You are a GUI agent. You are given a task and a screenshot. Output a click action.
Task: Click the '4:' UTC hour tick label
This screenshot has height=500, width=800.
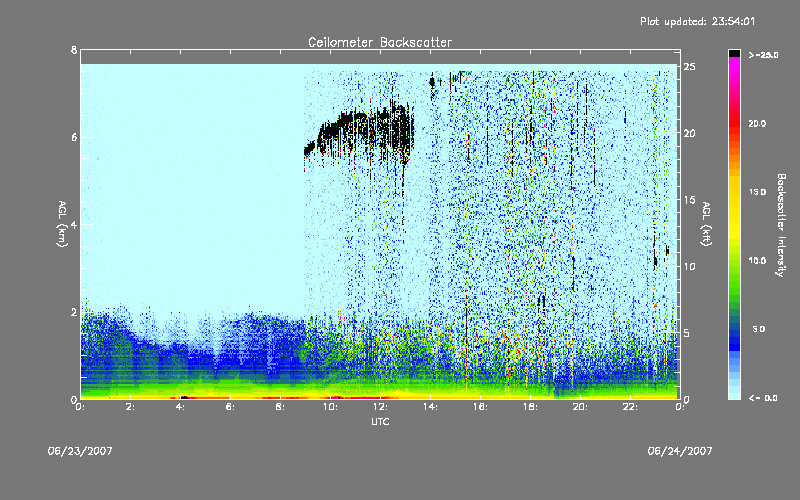click(181, 407)
